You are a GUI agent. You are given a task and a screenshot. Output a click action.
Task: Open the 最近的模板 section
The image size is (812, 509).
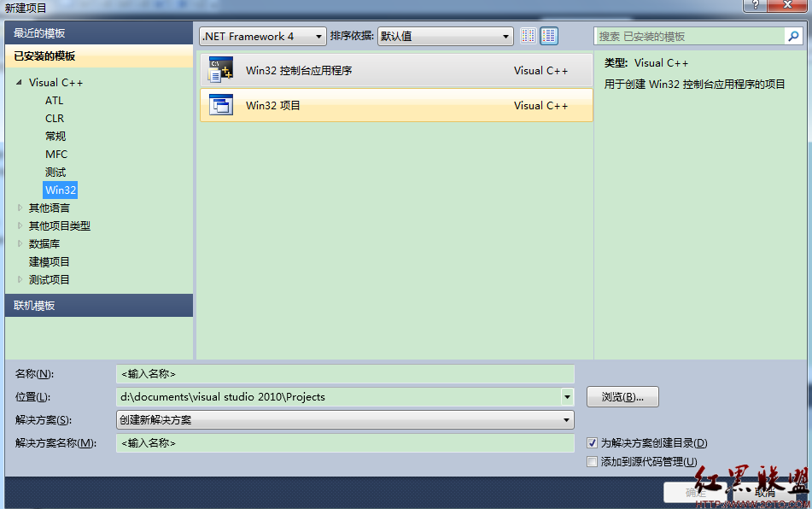click(99, 33)
